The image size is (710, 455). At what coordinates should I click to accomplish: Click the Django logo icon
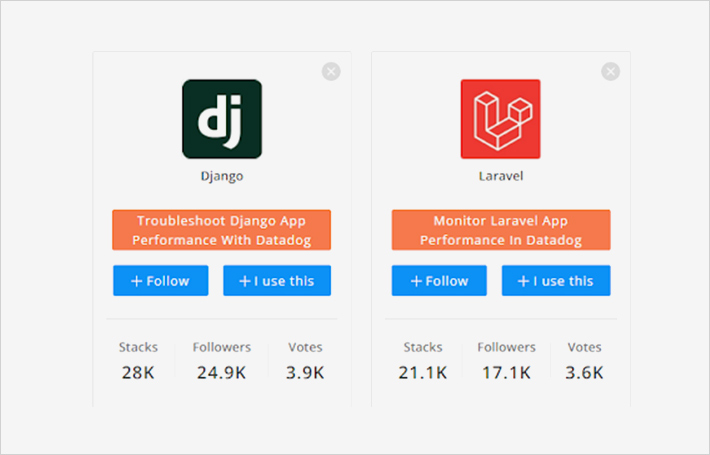pos(222,119)
